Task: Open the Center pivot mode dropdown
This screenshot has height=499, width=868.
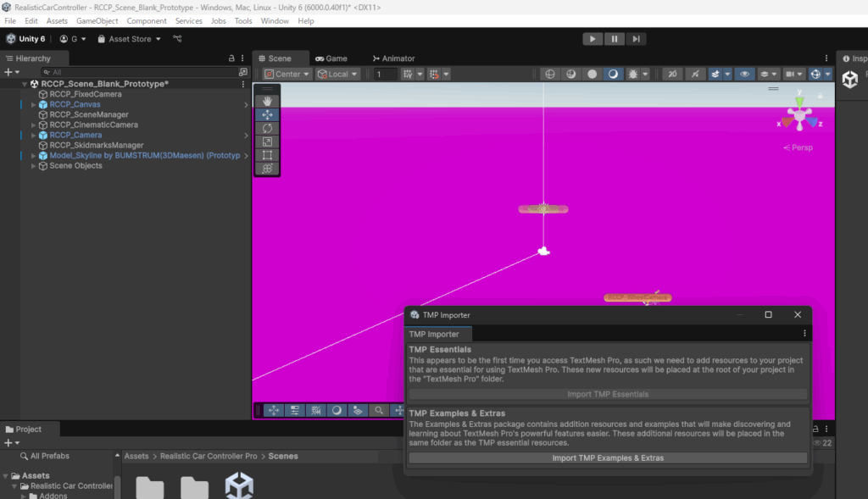Action: point(287,75)
